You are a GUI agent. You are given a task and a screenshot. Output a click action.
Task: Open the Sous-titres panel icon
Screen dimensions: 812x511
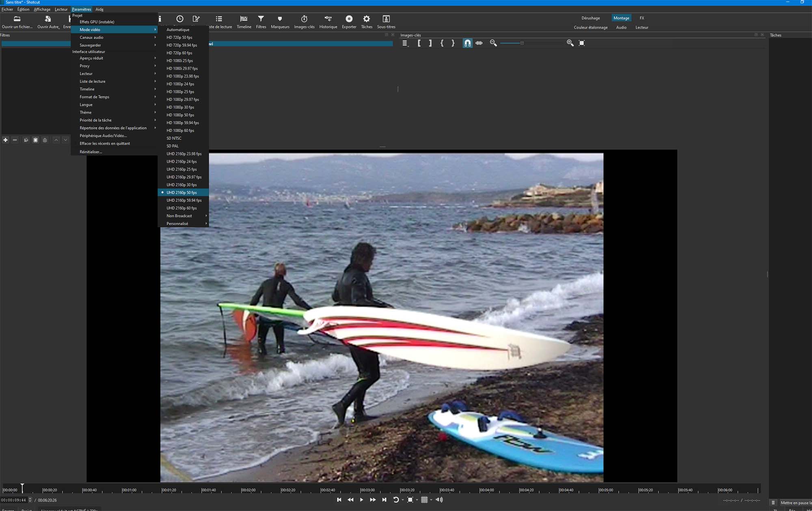(386, 19)
